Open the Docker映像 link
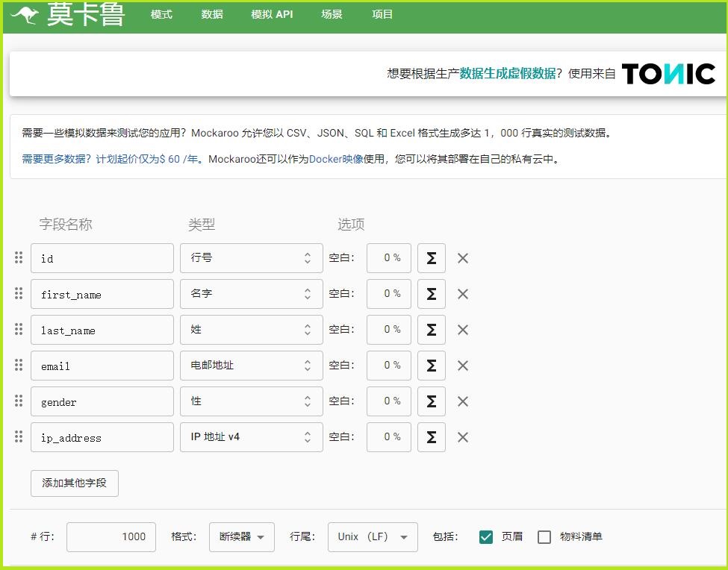728x570 pixels. coord(336,159)
